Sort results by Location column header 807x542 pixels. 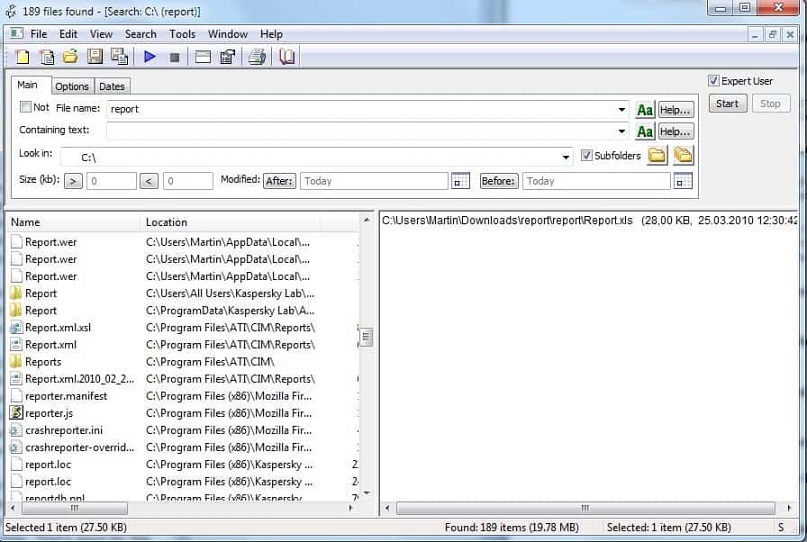coord(231,222)
